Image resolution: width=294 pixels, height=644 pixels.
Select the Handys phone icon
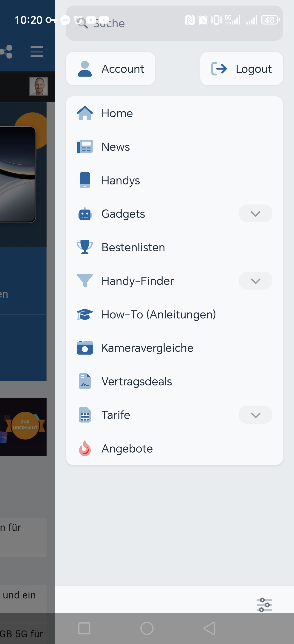[x=85, y=180]
